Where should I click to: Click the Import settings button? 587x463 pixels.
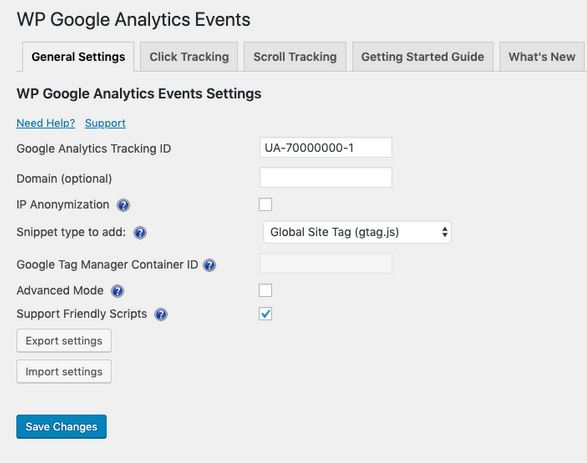pyautogui.click(x=64, y=372)
